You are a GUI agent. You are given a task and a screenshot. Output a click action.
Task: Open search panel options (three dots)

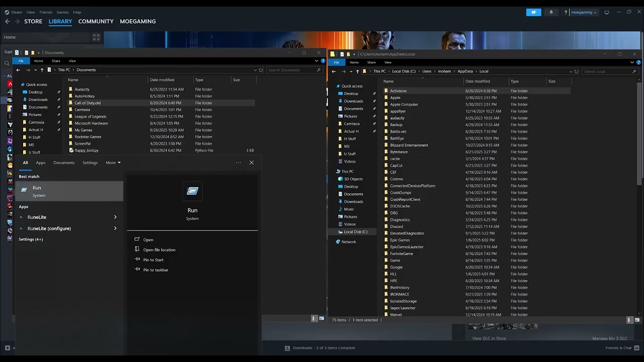pos(238,162)
